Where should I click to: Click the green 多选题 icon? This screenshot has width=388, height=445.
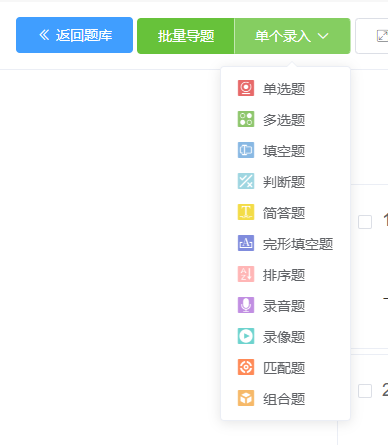click(x=246, y=119)
